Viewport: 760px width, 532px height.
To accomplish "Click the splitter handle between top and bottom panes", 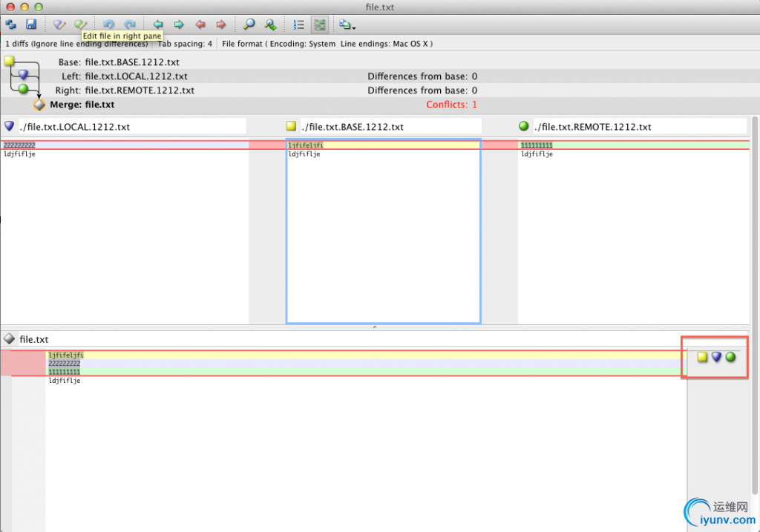I will point(375,327).
